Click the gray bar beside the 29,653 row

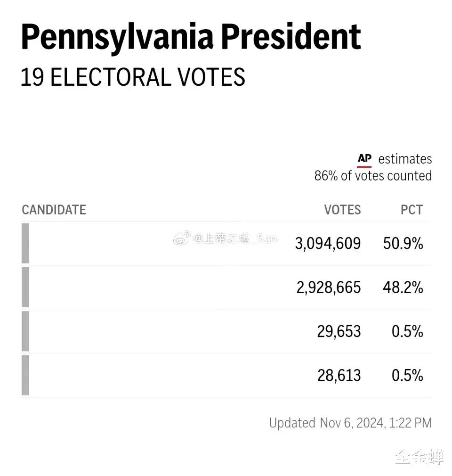[25, 331]
